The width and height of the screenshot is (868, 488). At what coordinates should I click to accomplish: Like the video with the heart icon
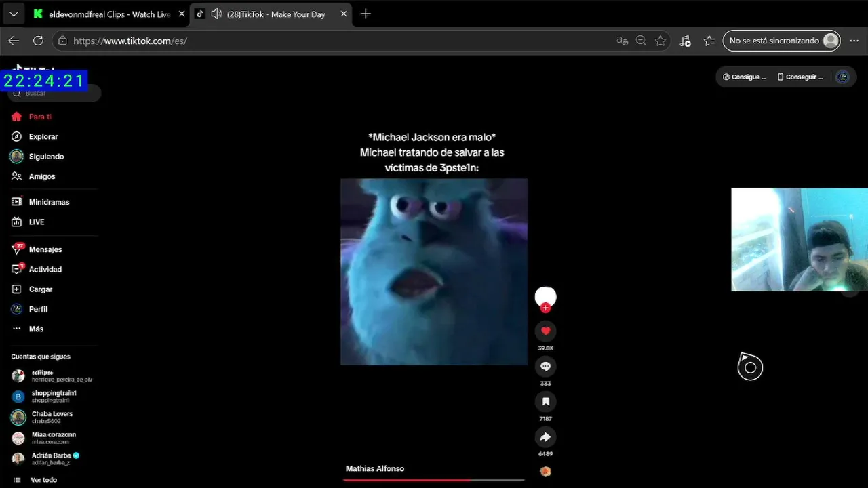(x=545, y=331)
